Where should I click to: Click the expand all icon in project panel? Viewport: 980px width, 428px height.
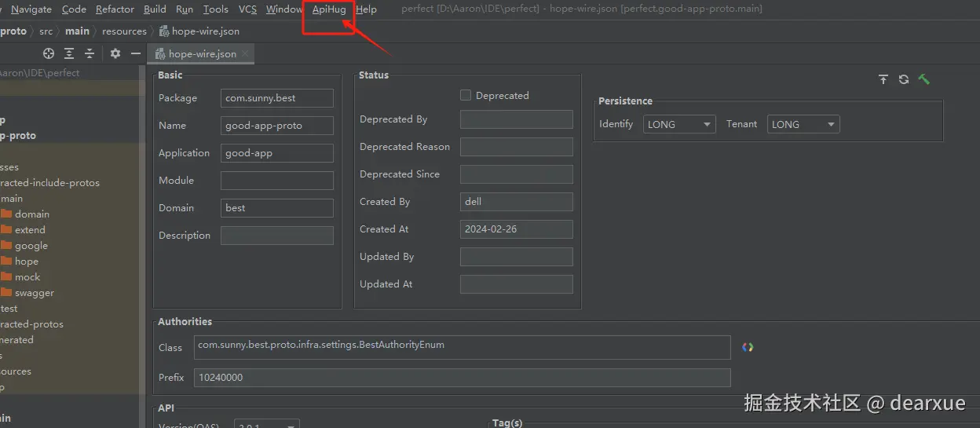(x=69, y=53)
